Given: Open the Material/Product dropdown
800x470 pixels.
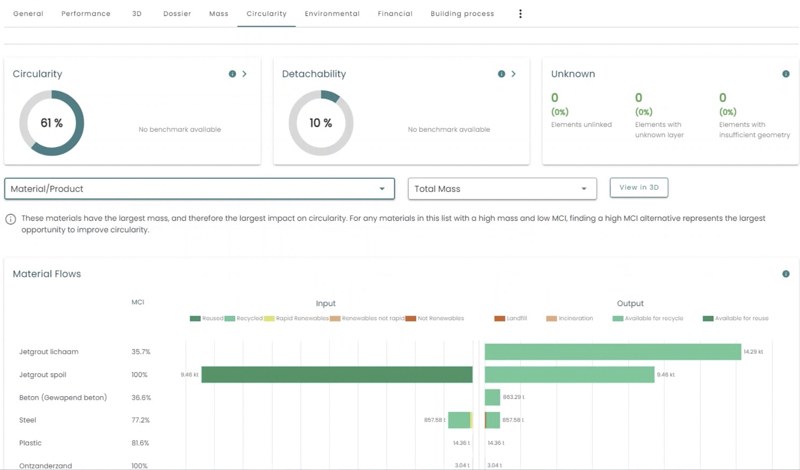Looking at the screenshot, I should [x=199, y=188].
